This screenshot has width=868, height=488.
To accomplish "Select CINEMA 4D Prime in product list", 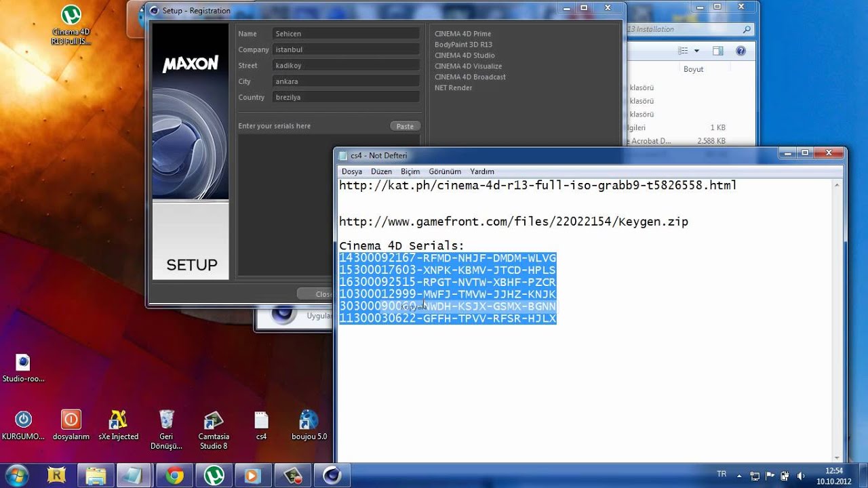I will tap(463, 34).
